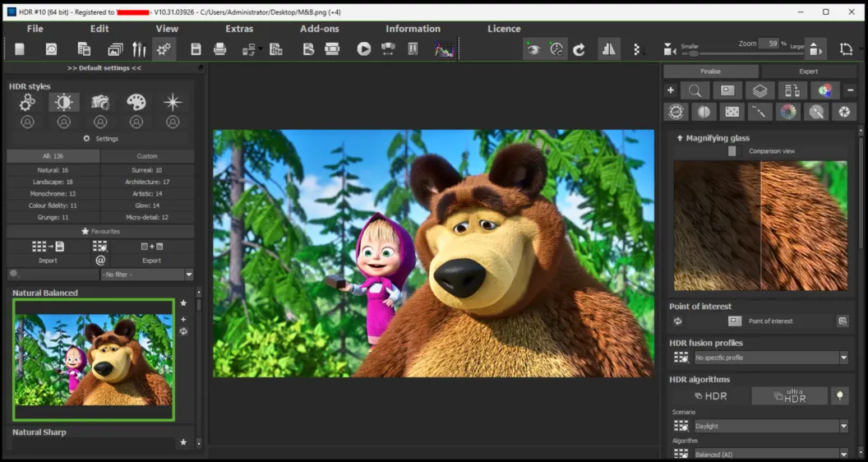Open the batch processing film-strip icon
Image resolution: width=868 pixels, height=462 pixels.
point(332,49)
